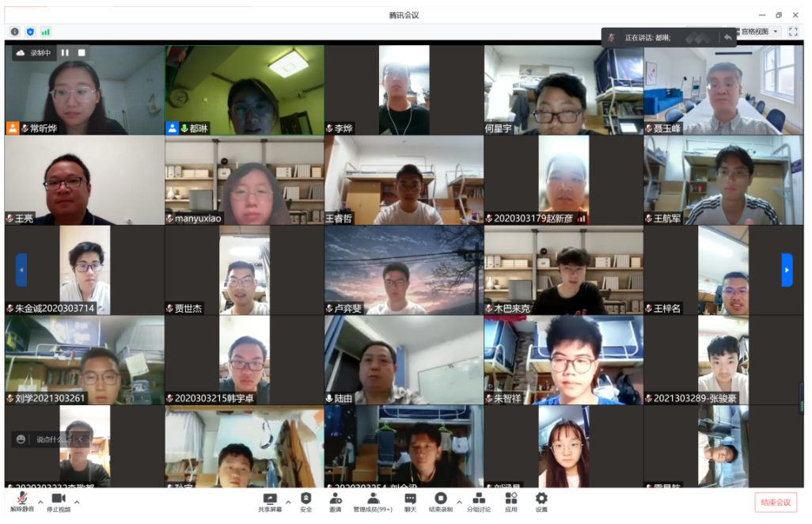Viewport: 812px width, 524px height.
Task: Click the 邀请 invite icon
Action: coord(336,502)
